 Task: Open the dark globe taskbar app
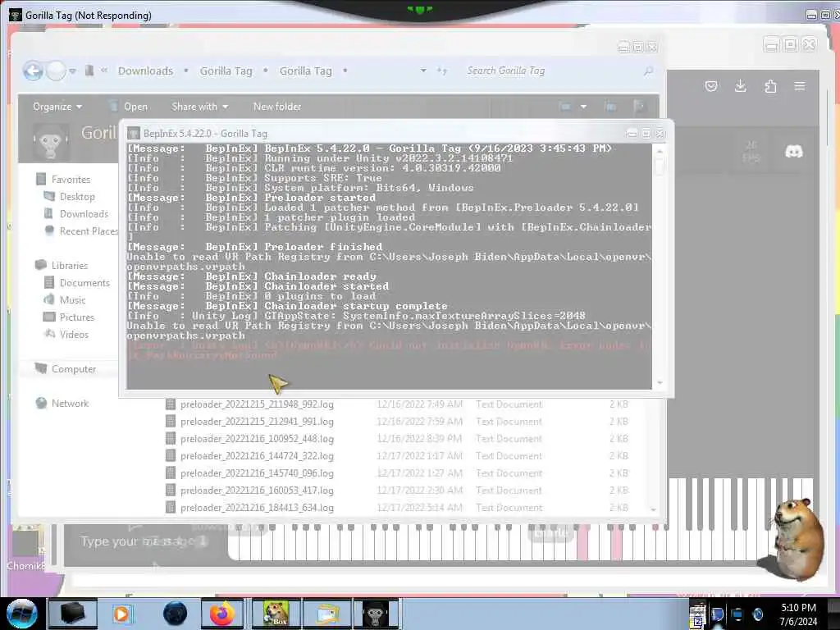175,614
